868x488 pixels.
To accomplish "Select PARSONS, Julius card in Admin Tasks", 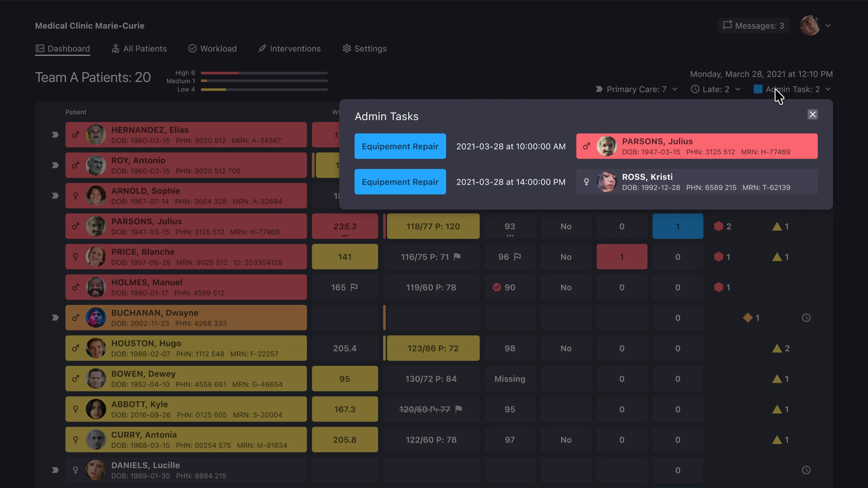I will coord(697,146).
